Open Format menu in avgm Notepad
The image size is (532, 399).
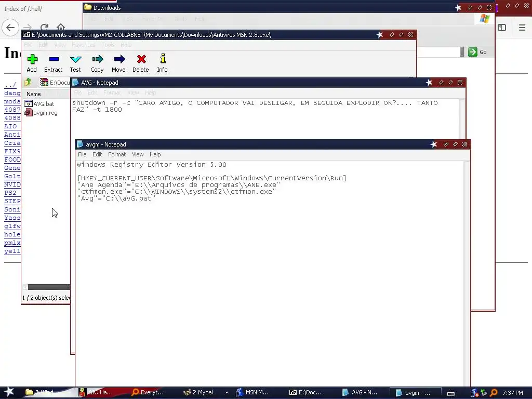[117, 154]
